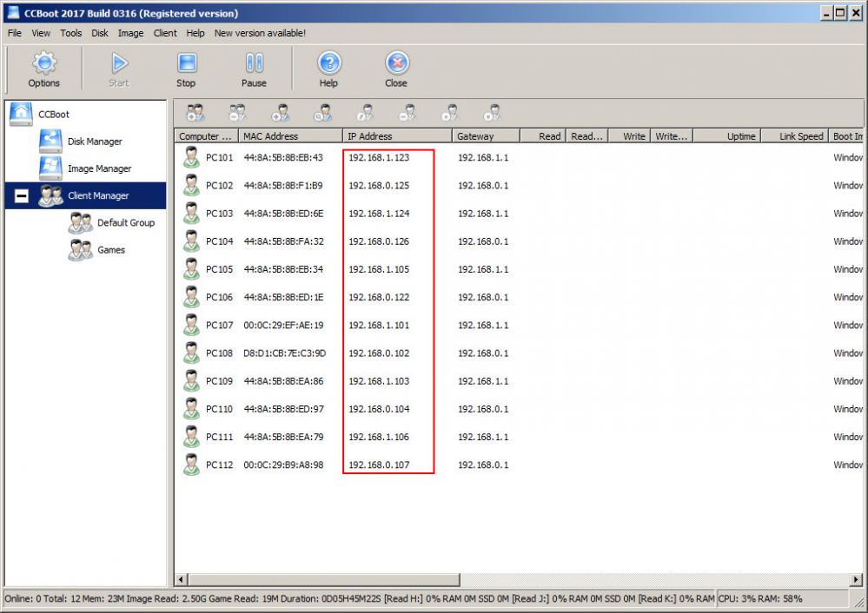This screenshot has width=868, height=613.
Task: Open the View menu
Action: pos(41,33)
